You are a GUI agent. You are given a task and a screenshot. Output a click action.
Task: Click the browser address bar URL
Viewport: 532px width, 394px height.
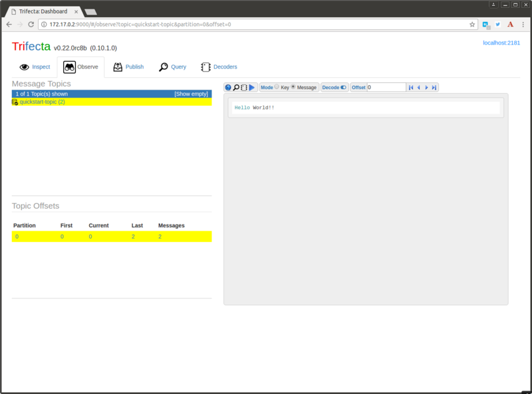140,25
